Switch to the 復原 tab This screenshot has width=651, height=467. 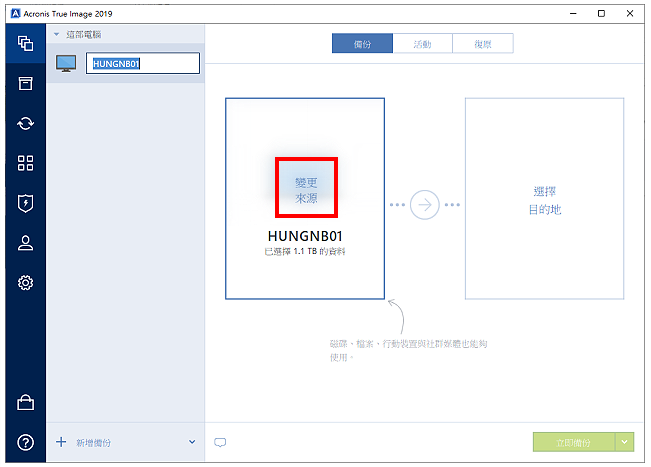point(483,44)
